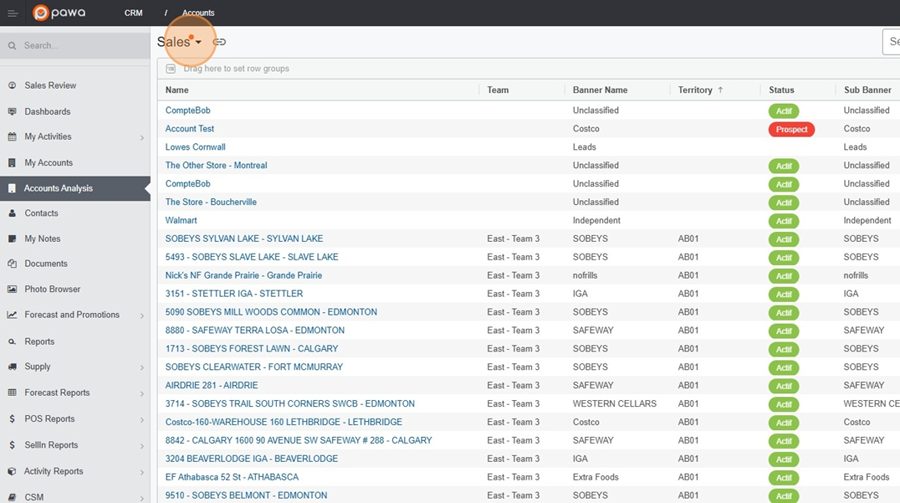Click the row groups panel icon

click(170, 69)
